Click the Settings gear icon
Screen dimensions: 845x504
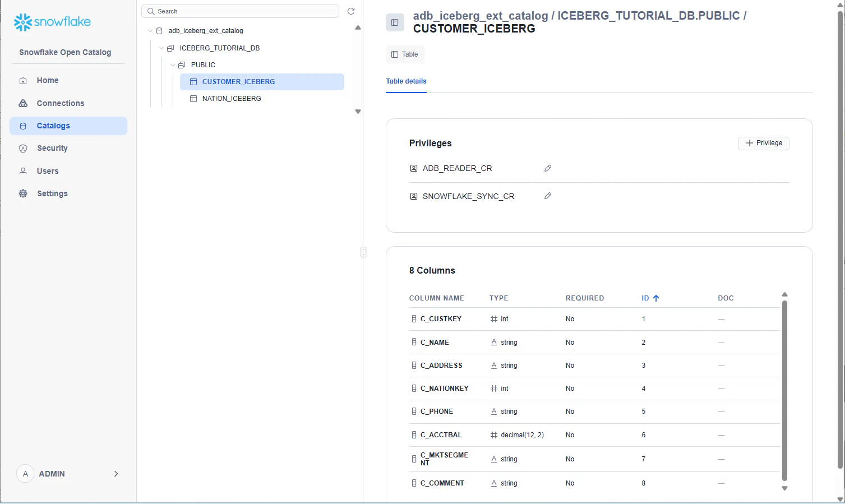click(23, 193)
